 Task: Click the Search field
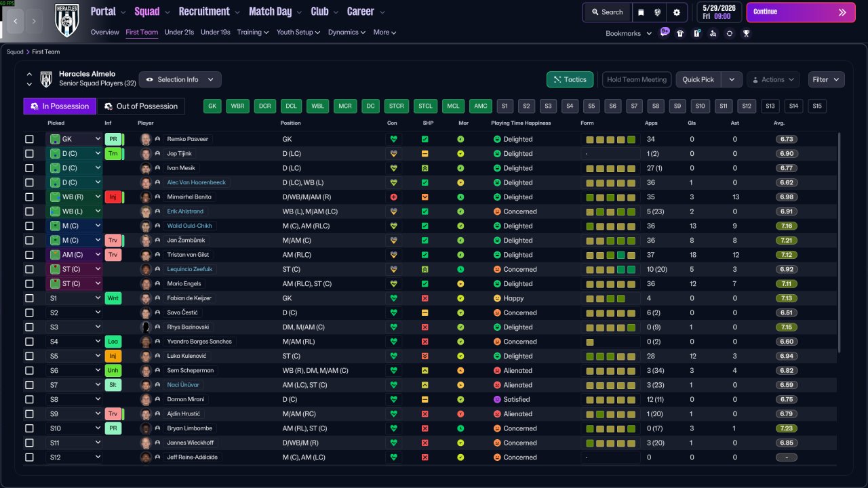point(606,12)
